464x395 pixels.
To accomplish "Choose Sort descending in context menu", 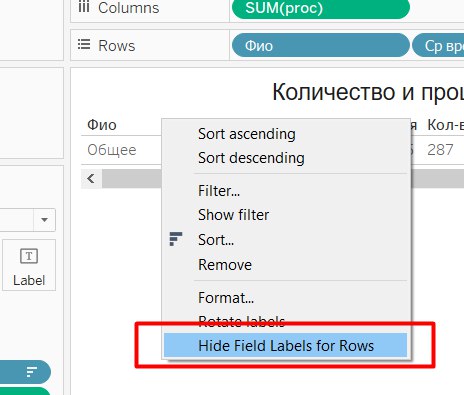I will 251,158.
